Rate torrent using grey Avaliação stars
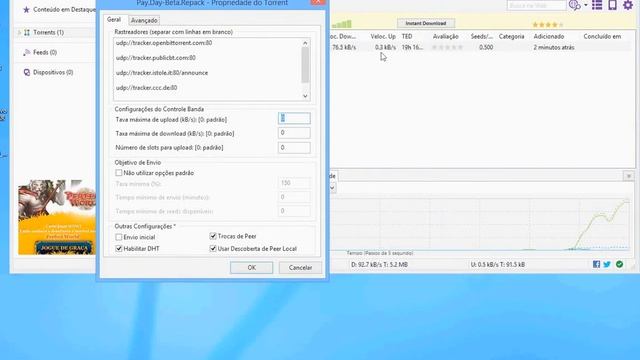Image resolution: width=640 pixels, height=360 pixels. click(x=447, y=47)
